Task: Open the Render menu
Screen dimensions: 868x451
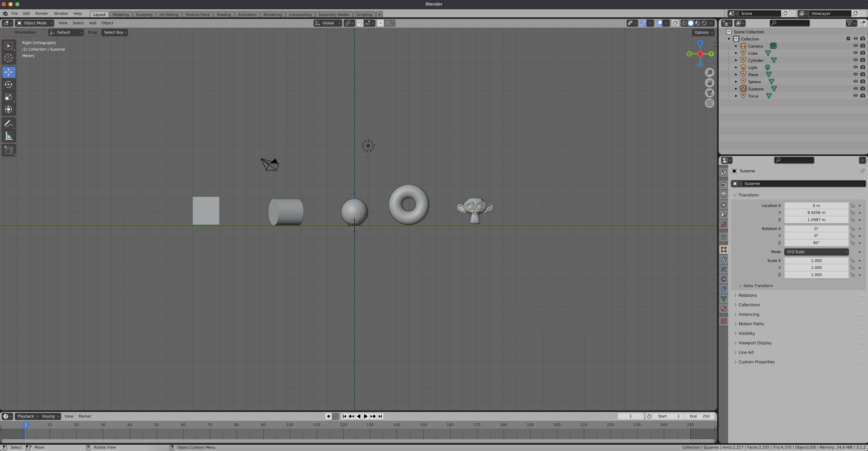Action: pyautogui.click(x=42, y=13)
